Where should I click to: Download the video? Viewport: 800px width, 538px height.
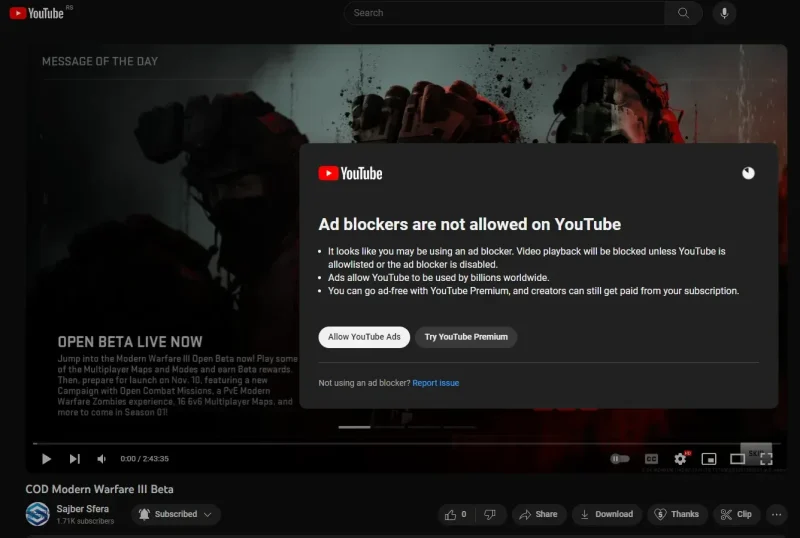click(x=607, y=515)
